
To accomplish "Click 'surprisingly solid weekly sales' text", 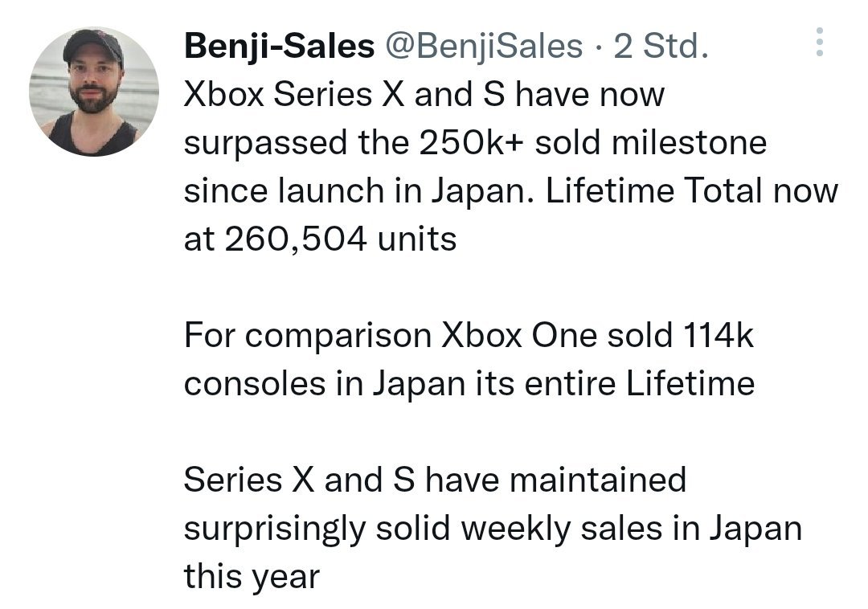I will 423,528.
